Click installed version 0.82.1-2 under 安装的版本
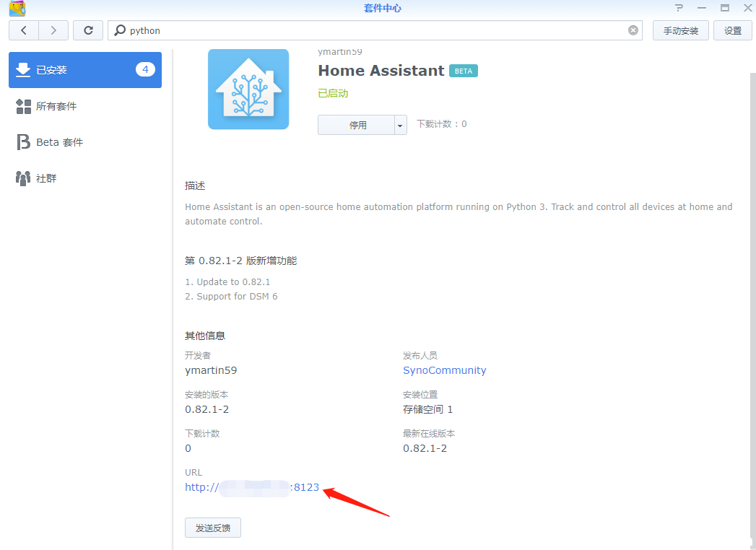This screenshot has width=756, height=550. 207,409
